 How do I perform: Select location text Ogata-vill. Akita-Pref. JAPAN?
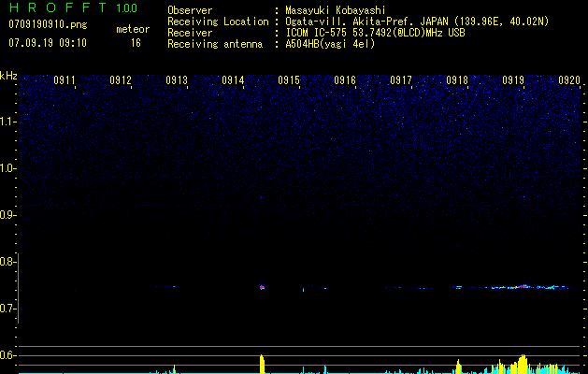(366, 22)
